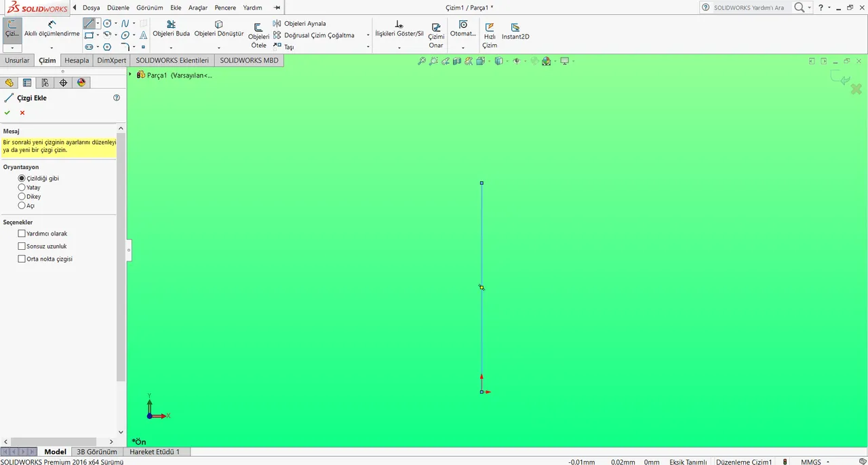The image size is (868, 465).
Task: Confirm line with the green checkmark
Action: (7, 113)
